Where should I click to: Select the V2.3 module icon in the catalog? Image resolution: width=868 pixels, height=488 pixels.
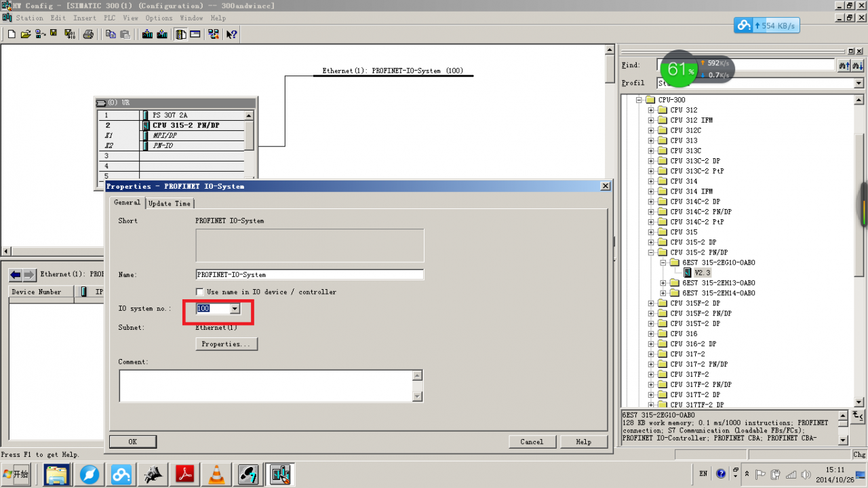[688, 273]
